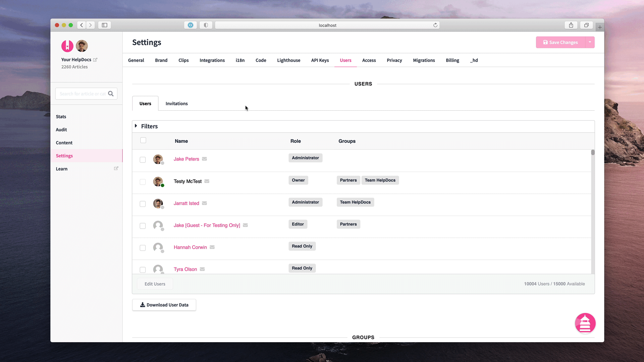Image resolution: width=644 pixels, height=362 pixels.
Task: Click the external link icon next to Learn
Action: click(116, 169)
